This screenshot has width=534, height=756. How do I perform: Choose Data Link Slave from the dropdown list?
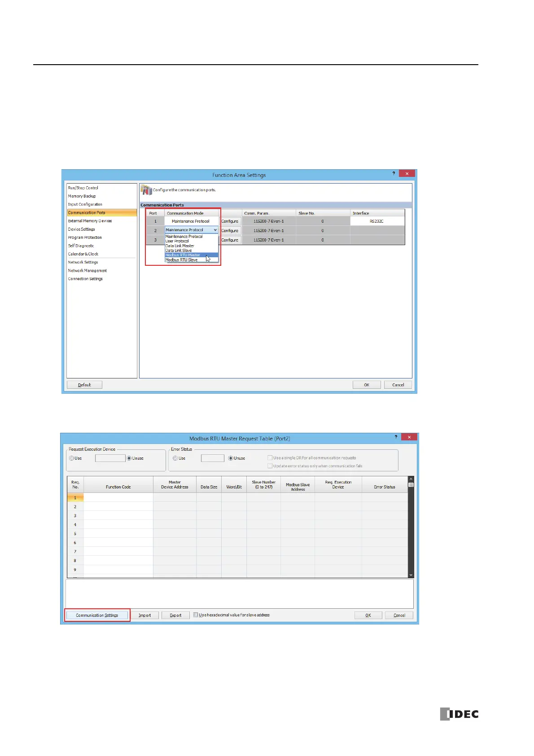point(179,251)
